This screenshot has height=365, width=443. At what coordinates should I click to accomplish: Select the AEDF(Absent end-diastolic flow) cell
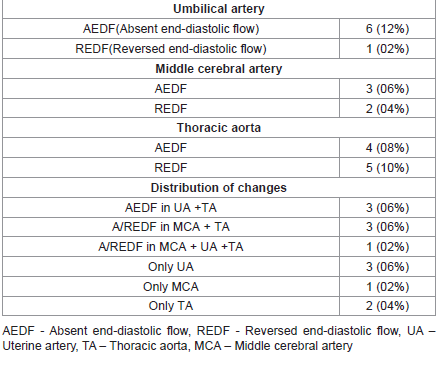point(171,29)
